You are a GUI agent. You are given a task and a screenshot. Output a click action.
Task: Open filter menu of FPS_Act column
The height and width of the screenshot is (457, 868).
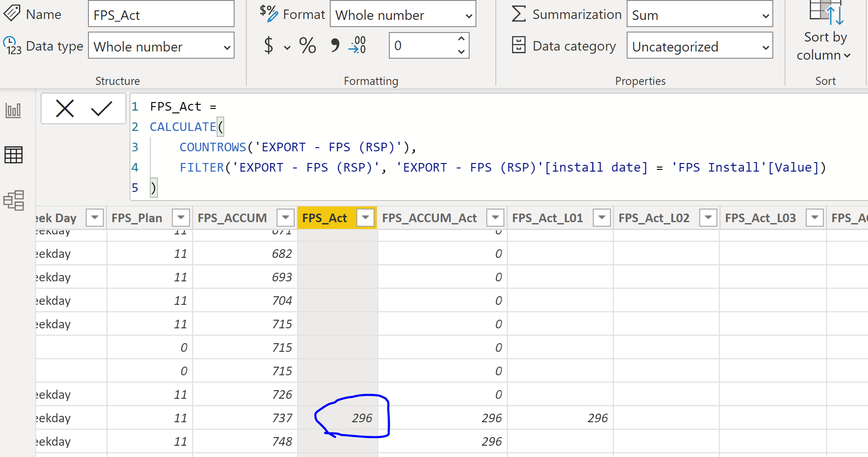pos(365,218)
